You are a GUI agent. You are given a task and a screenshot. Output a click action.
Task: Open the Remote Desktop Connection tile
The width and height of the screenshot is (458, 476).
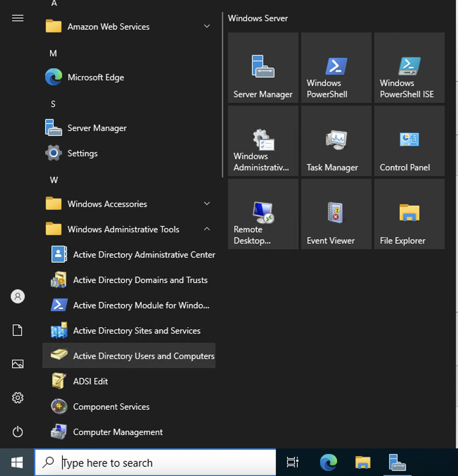click(x=263, y=214)
